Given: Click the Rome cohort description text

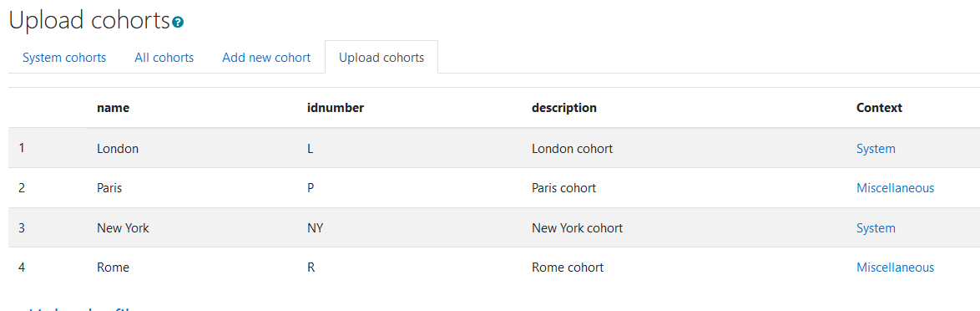Looking at the screenshot, I should 568,268.
